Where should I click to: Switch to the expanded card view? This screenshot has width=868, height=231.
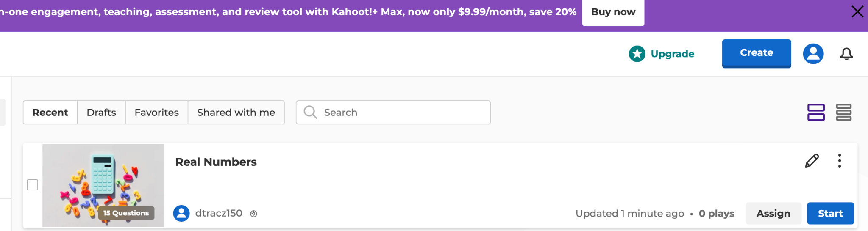pos(816,113)
